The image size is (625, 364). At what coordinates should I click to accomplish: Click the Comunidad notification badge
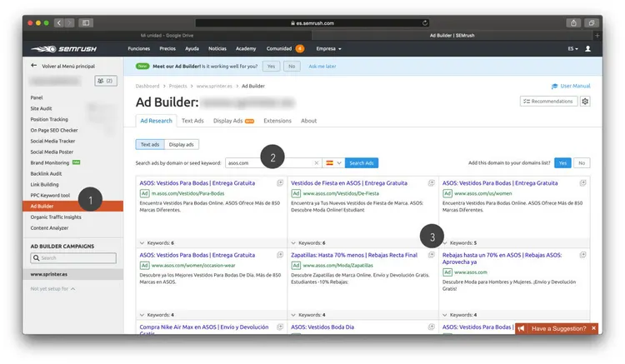pos(300,48)
